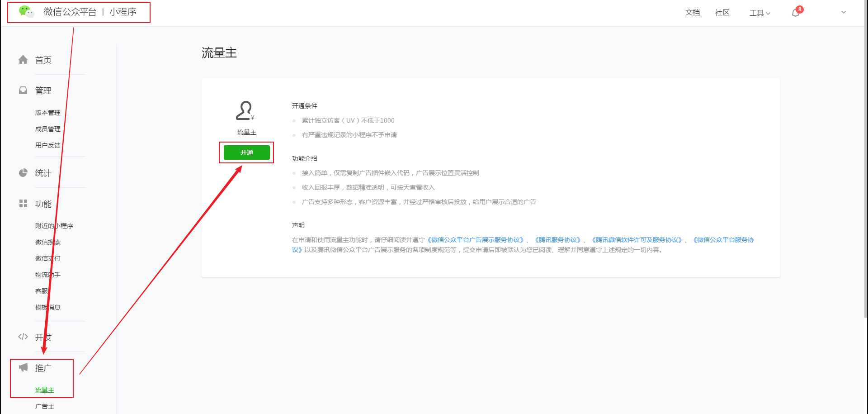Click the 统计 pie chart icon

[x=23, y=173]
